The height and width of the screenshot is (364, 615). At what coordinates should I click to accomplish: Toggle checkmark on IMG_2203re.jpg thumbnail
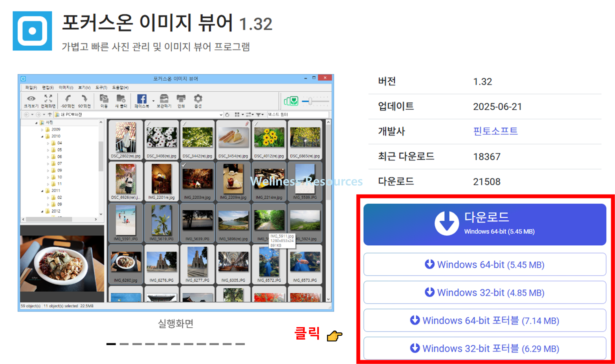click(x=185, y=165)
